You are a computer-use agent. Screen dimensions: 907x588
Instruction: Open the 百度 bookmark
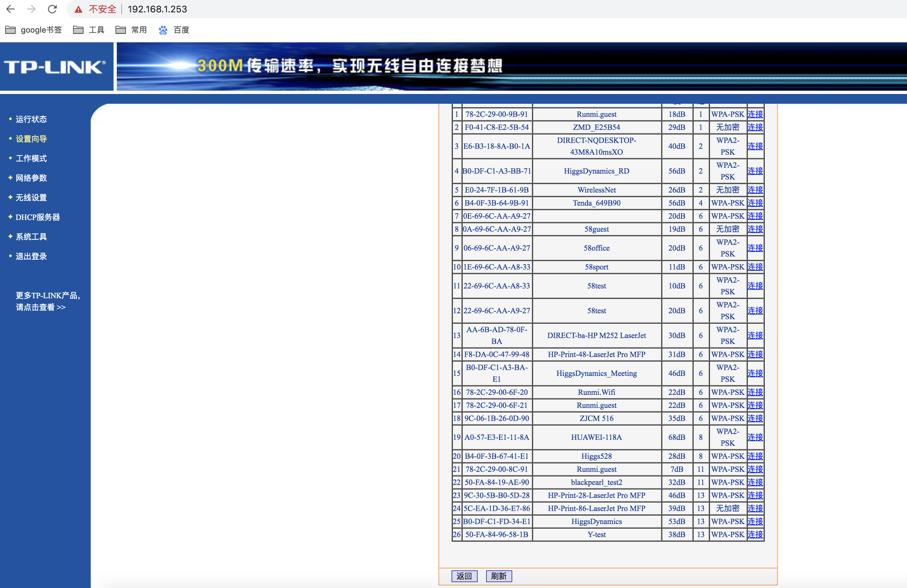tap(174, 30)
